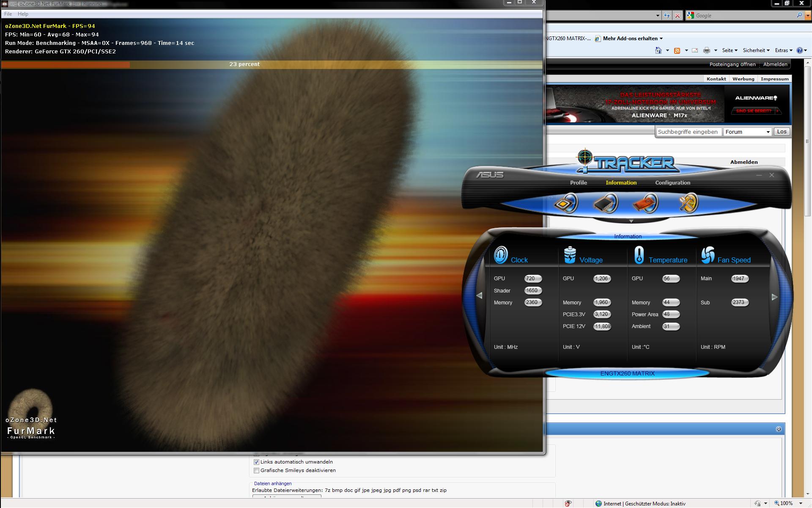
Task: Click the memory chip icon in iTracker
Action: (x=605, y=204)
